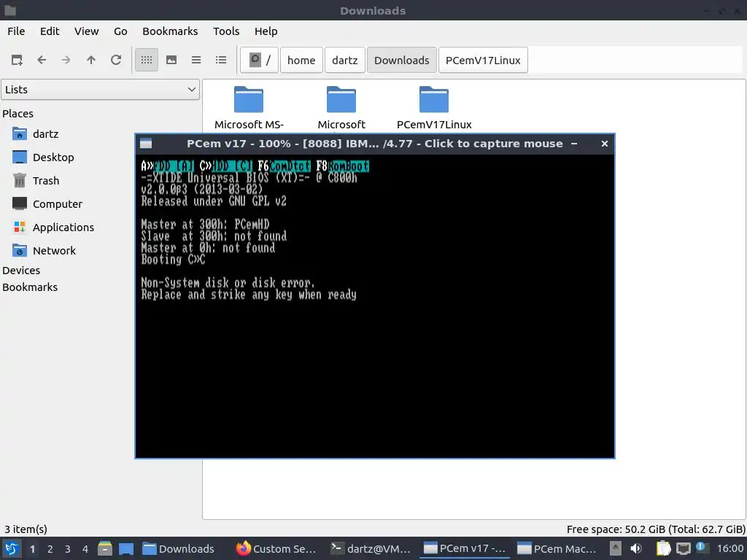
Task: Navigate to dartz in path bar
Action: (345, 60)
